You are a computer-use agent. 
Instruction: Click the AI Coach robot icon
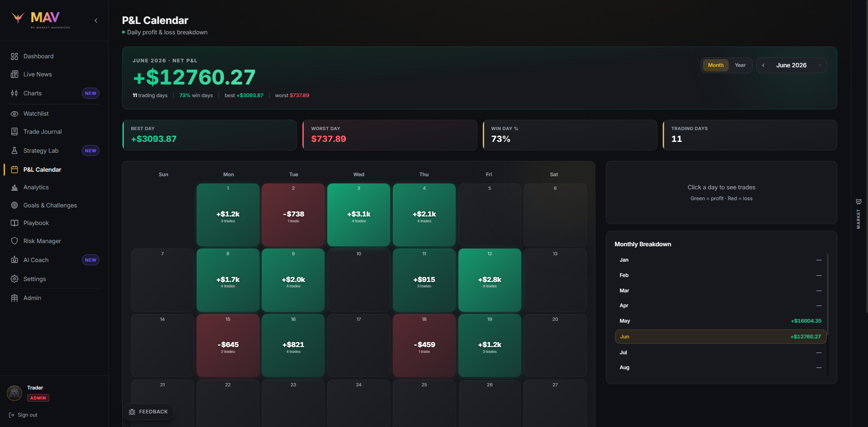pos(14,260)
